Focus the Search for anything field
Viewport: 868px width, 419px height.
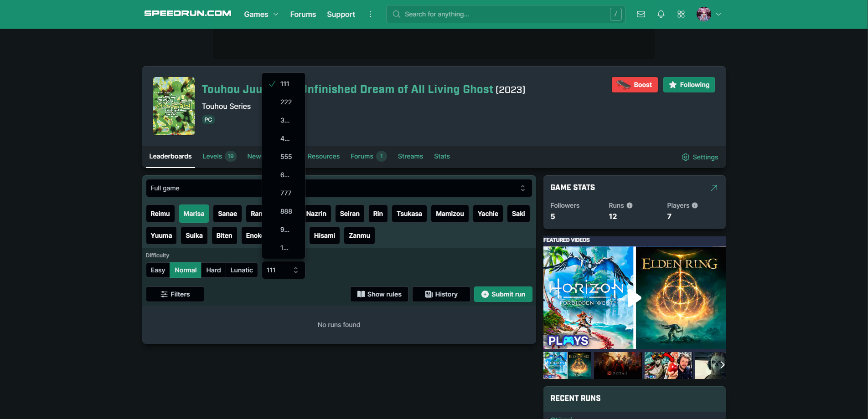[x=506, y=14]
